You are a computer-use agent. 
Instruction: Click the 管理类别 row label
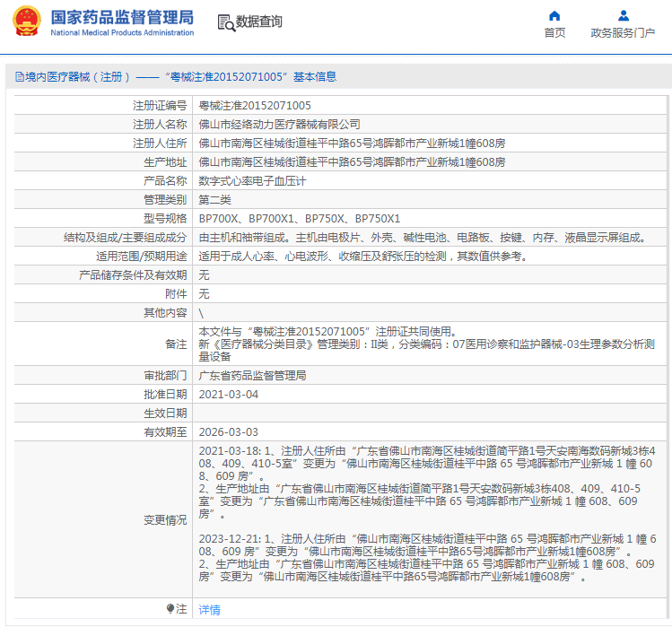point(165,200)
